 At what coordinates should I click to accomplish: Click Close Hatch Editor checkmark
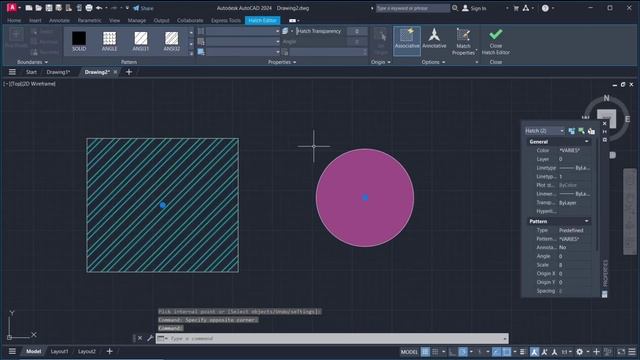tap(496, 41)
